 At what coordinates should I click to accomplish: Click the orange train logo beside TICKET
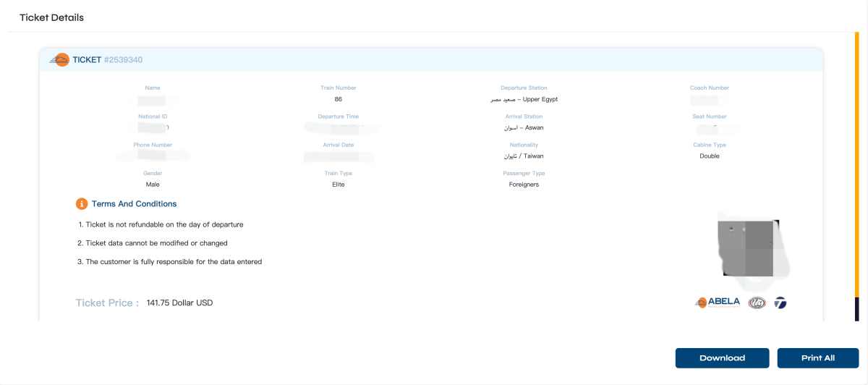pos(59,60)
